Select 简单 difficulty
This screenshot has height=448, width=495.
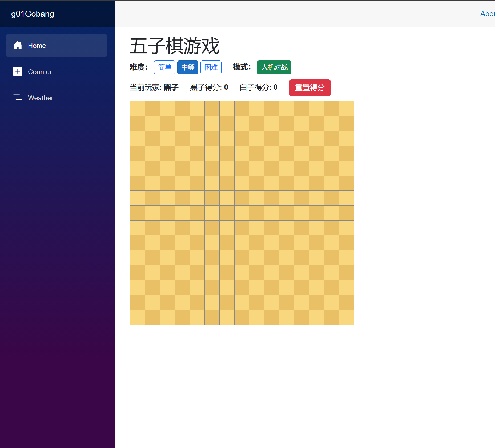click(x=164, y=67)
